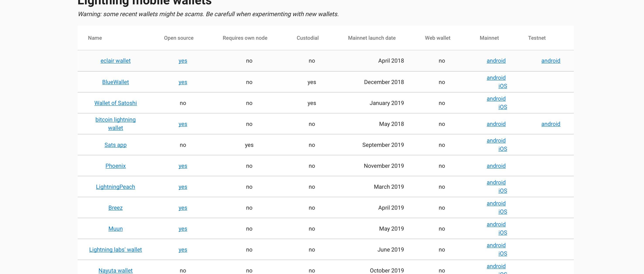This screenshot has width=644, height=274.
Task: Open BlueWallet mainnet iOS link
Action: click(x=502, y=86)
